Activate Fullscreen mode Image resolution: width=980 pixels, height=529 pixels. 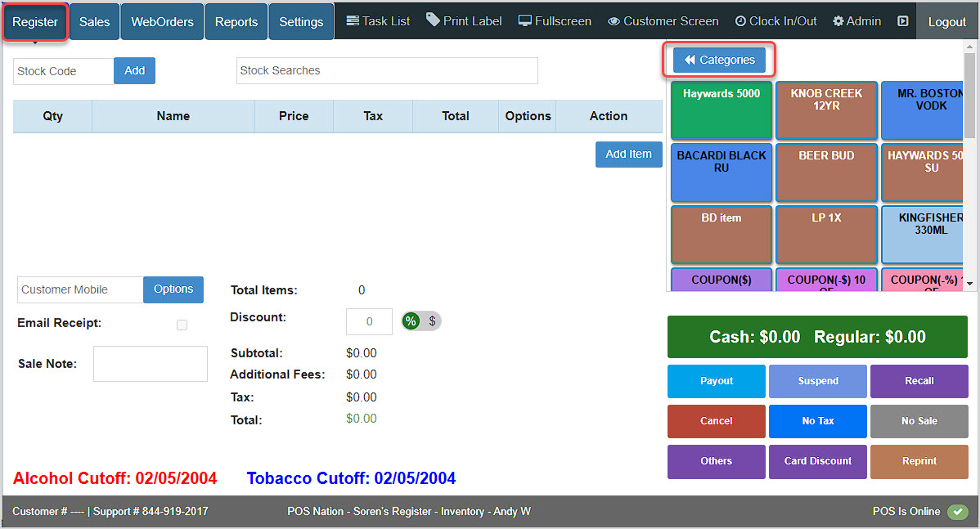(x=555, y=20)
